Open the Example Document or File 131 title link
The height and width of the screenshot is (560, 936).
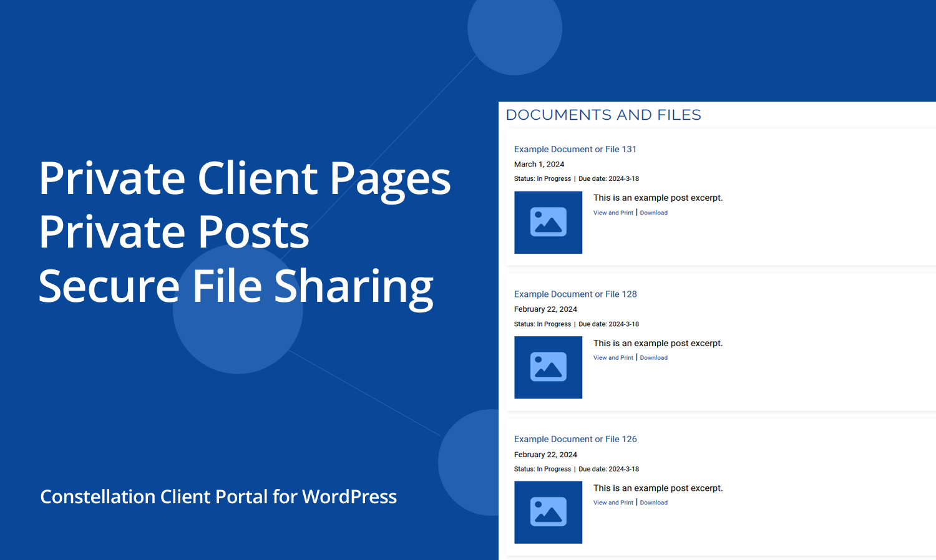click(x=575, y=149)
